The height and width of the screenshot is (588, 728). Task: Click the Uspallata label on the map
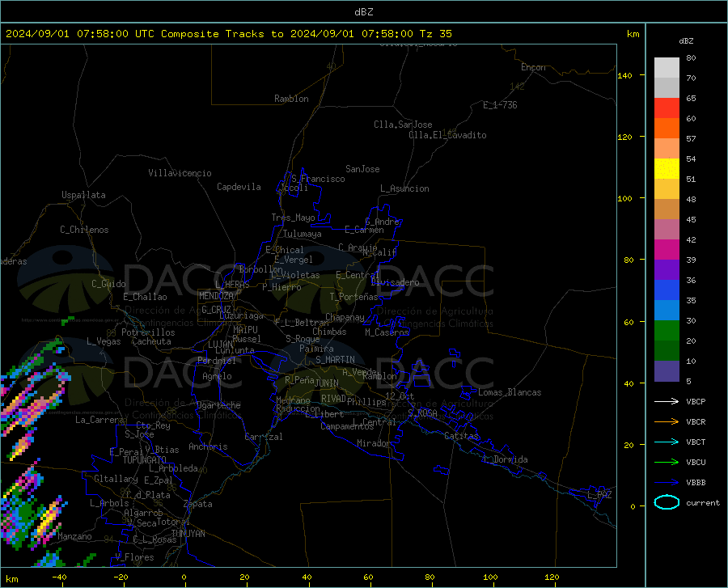(83, 195)
